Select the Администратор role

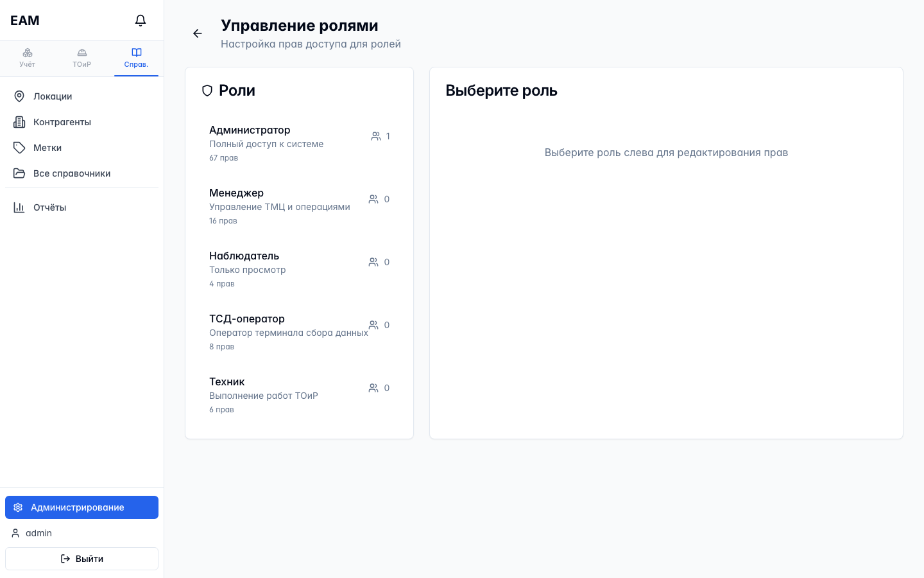[x=299, y=143]
